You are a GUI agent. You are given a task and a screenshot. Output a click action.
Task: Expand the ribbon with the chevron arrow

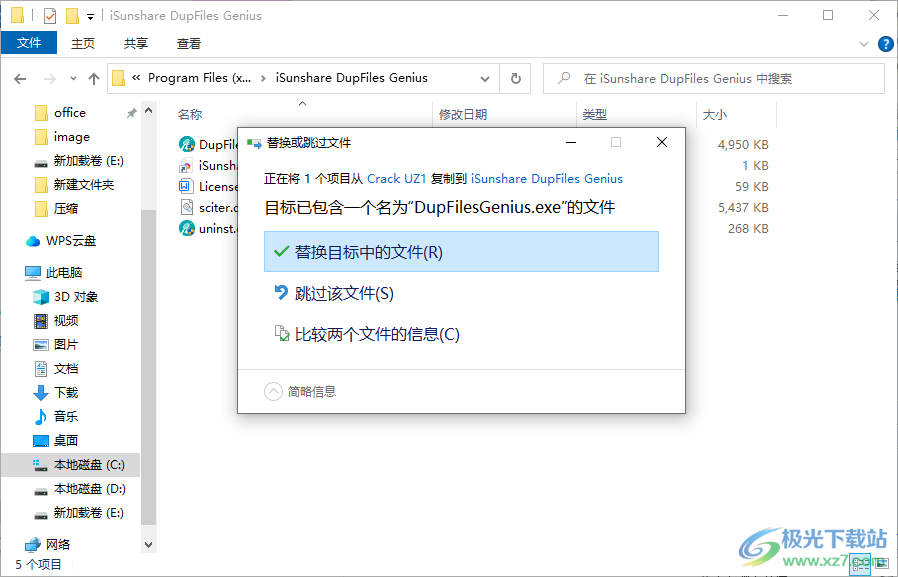coord(864,44)
